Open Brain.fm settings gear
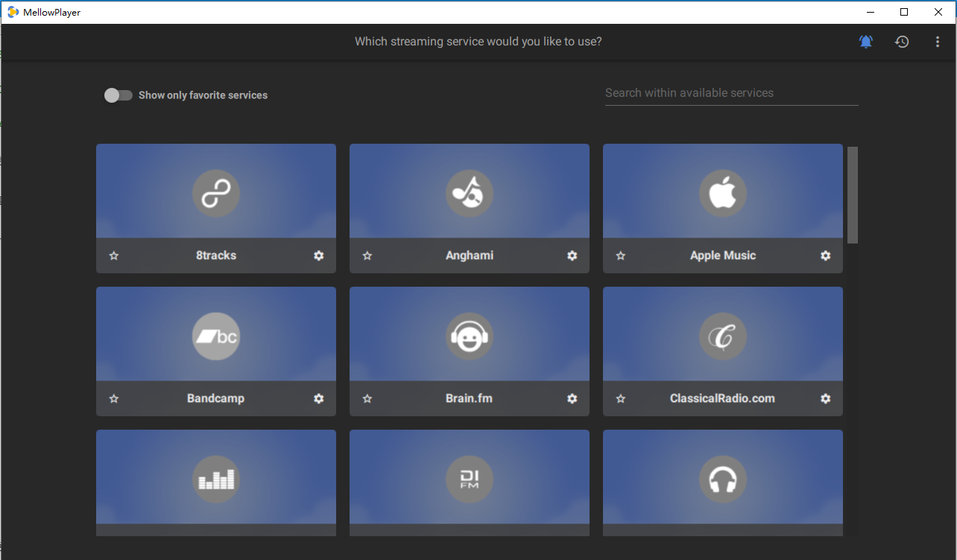 tap(572, 398)
